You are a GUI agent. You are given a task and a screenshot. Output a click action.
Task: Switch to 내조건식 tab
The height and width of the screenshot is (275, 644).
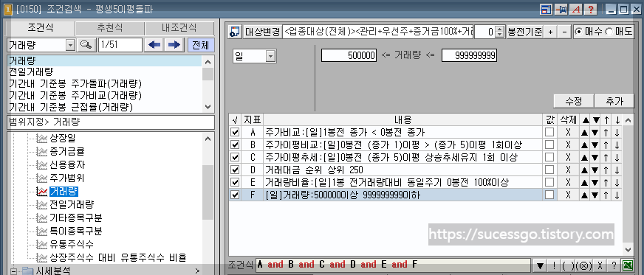179,28
